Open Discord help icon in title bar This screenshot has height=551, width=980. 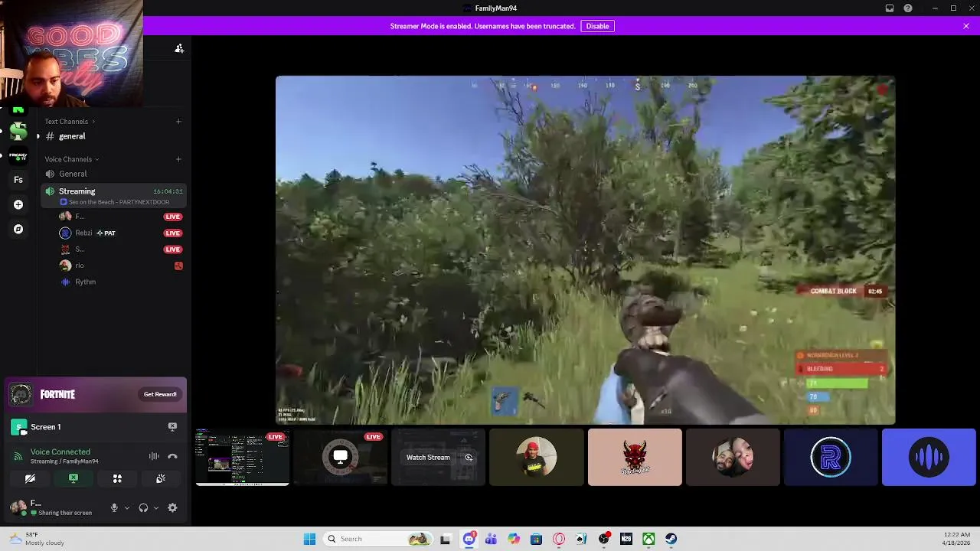click(908, 8)
